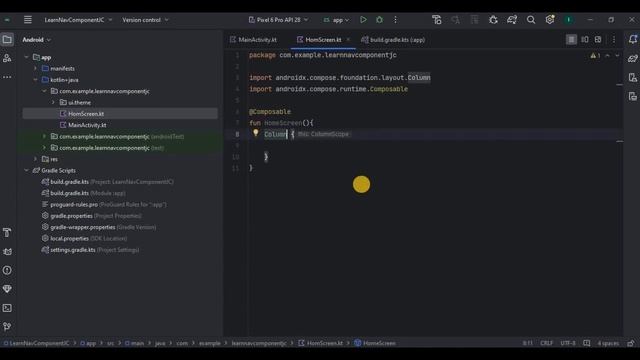The height and width of the screenshot is (360, 640).
Task: Expand the androidTest package node
Action: [44, 136]
